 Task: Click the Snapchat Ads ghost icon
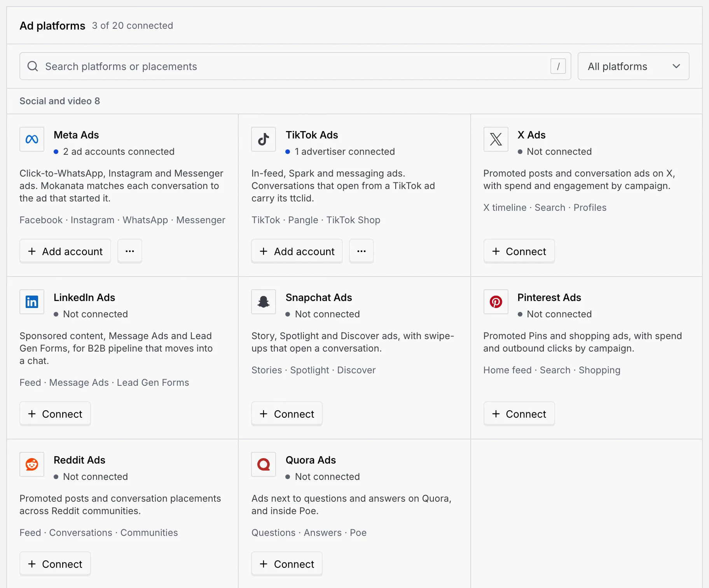pos(264,302)
